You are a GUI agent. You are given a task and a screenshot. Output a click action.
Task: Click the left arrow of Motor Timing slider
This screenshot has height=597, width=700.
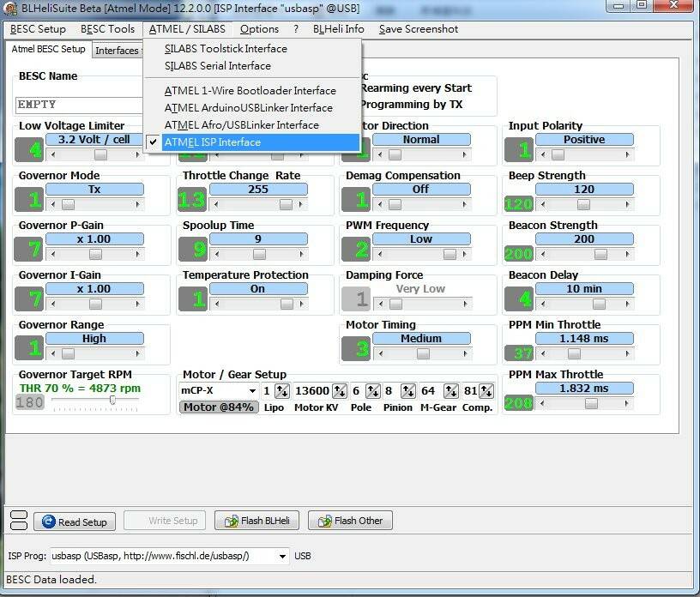click(380, 354)
